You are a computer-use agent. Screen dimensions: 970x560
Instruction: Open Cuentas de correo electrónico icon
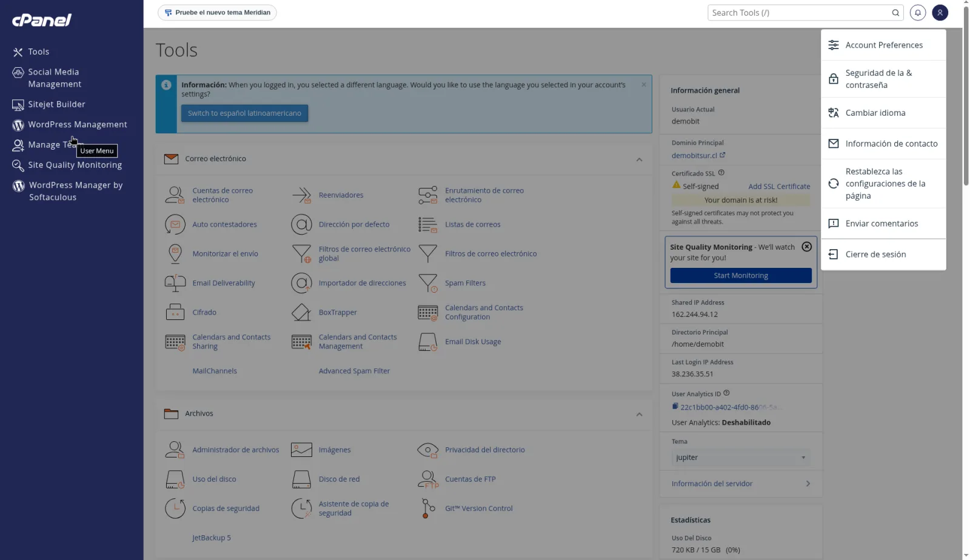click(175, 195)
